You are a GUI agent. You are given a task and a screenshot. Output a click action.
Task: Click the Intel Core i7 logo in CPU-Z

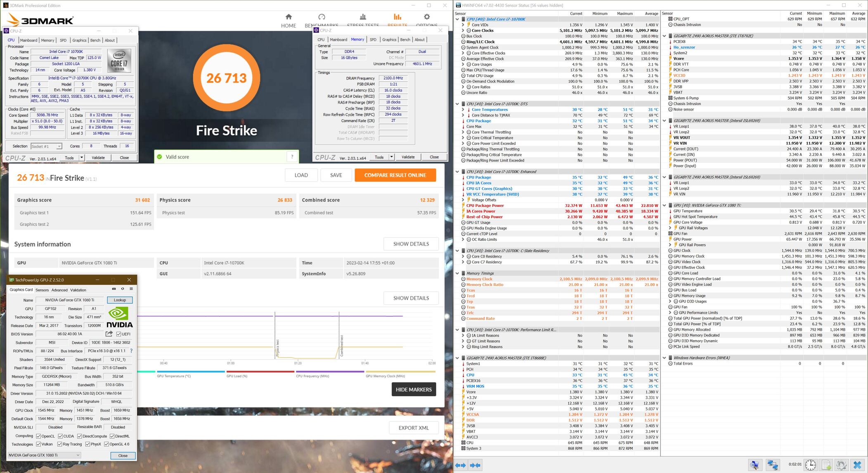point(119,60)
